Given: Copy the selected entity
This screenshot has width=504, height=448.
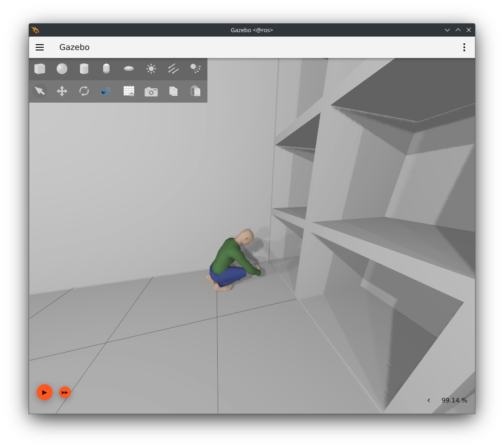Looking at the screenshot, I should pos(174,91).
